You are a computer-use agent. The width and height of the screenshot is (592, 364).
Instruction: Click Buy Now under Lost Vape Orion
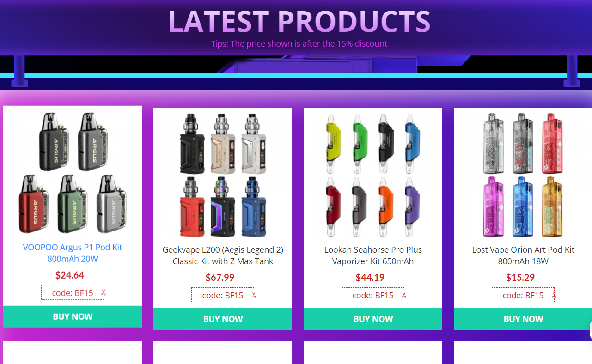(x=523, y=319)
